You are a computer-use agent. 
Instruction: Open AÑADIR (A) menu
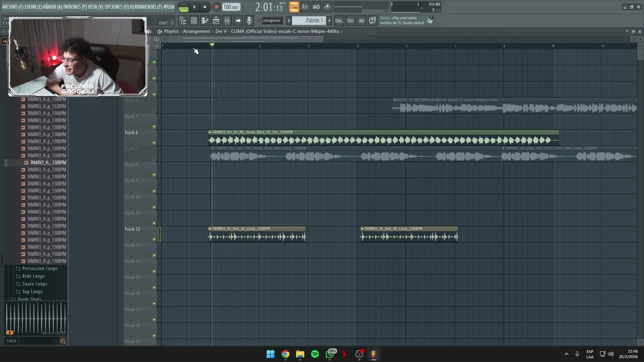click(x=53, y=7)
